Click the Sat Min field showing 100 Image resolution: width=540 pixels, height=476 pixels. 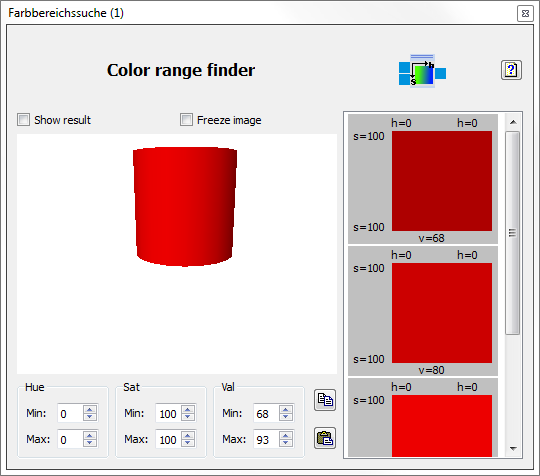[168, 413]
